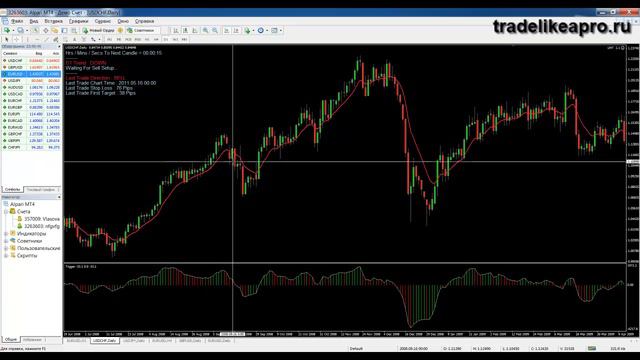
Task: Toggle Chart Shift
Action: tap(236, 30)
